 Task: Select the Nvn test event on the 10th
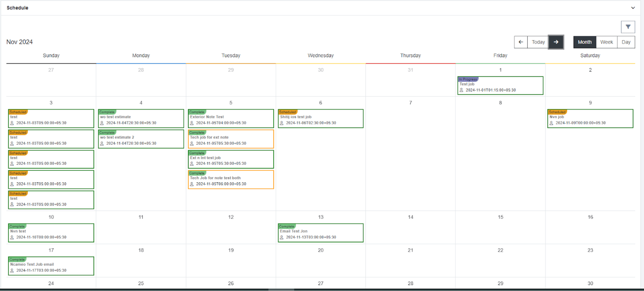click(x=51, y=233)
